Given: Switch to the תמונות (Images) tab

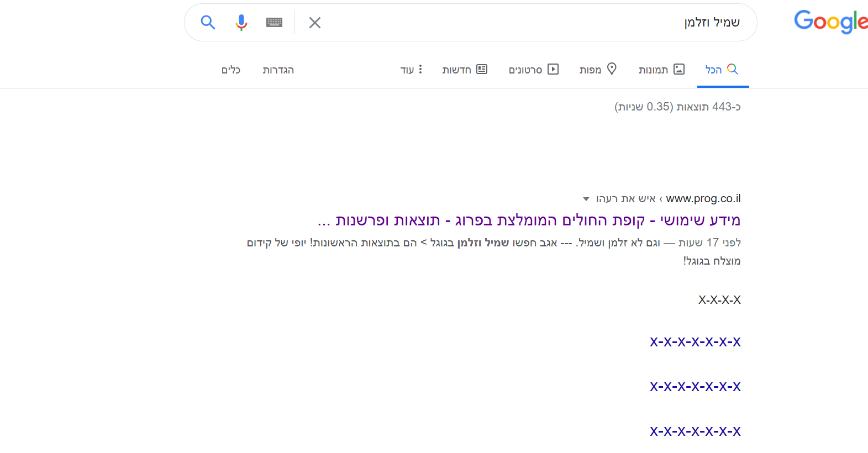Looking at the screenshot, I should pyautogui.click(x=661, y=70).
